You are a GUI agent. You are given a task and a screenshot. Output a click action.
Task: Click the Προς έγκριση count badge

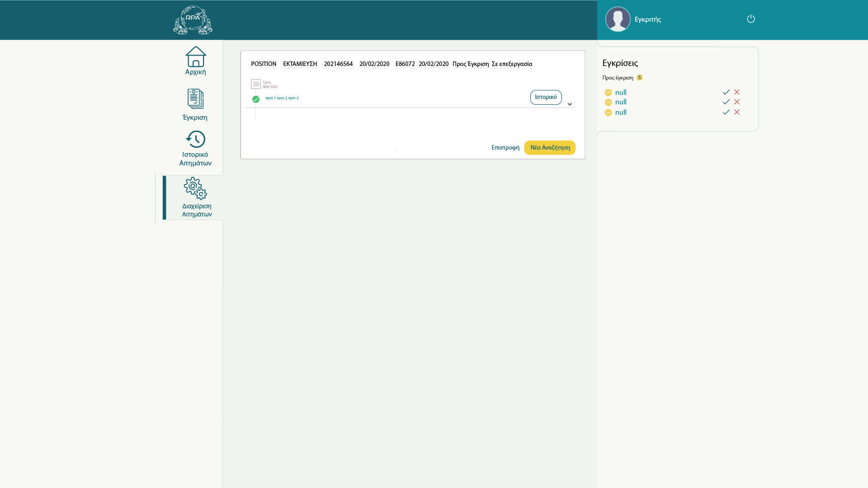(x=639, y=78)
